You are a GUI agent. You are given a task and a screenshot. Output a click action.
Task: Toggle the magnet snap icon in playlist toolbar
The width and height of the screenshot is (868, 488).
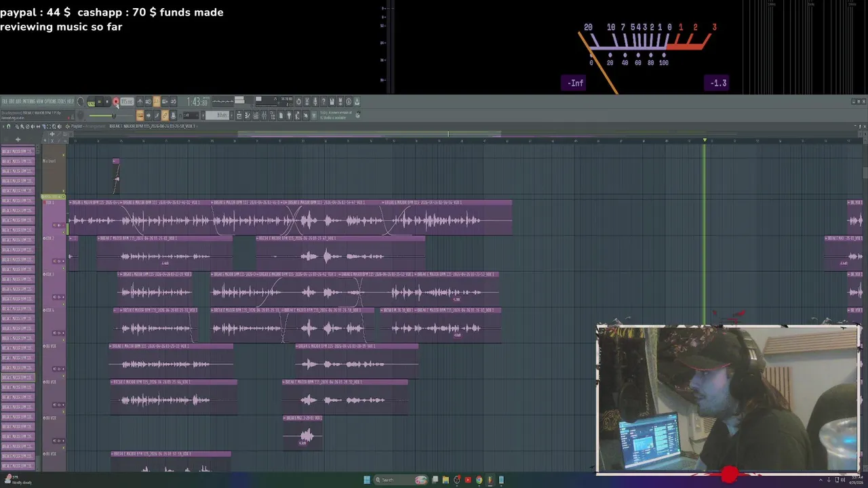tap(8, 126)
